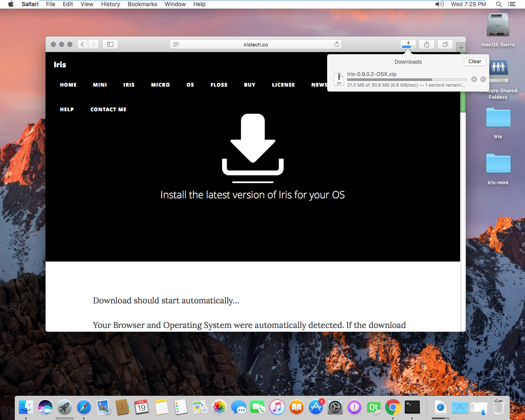
Task: Open the Help menu
Action: [x=199, y=4]
